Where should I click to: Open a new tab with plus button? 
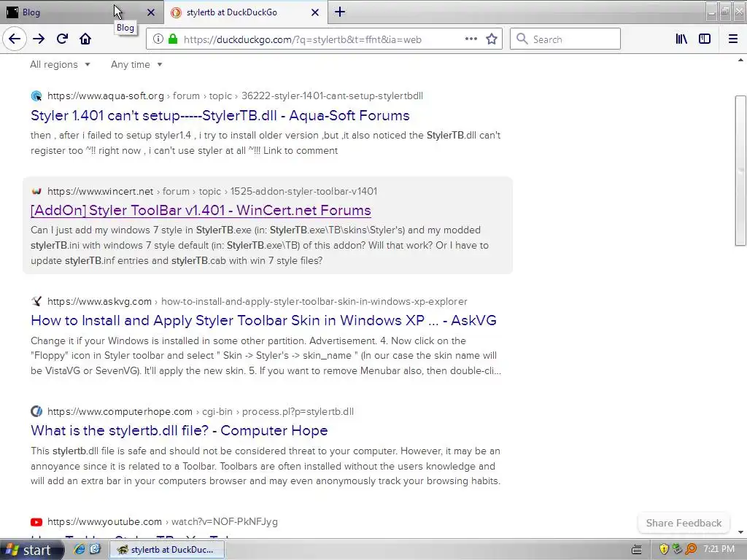[x=340, y=12]
